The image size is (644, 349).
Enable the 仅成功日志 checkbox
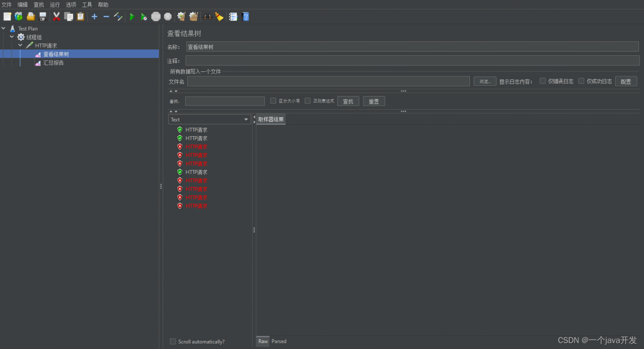[x=581, y=81]
